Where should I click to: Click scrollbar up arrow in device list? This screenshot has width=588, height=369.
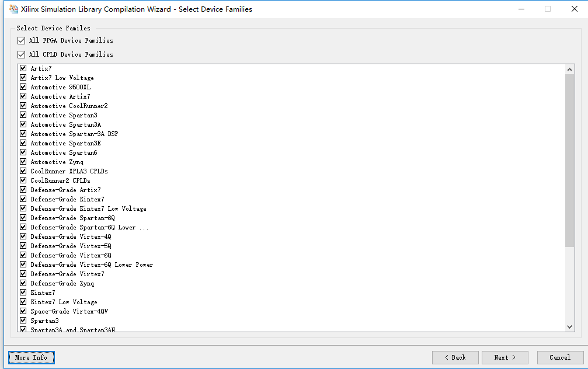[570, 69]
